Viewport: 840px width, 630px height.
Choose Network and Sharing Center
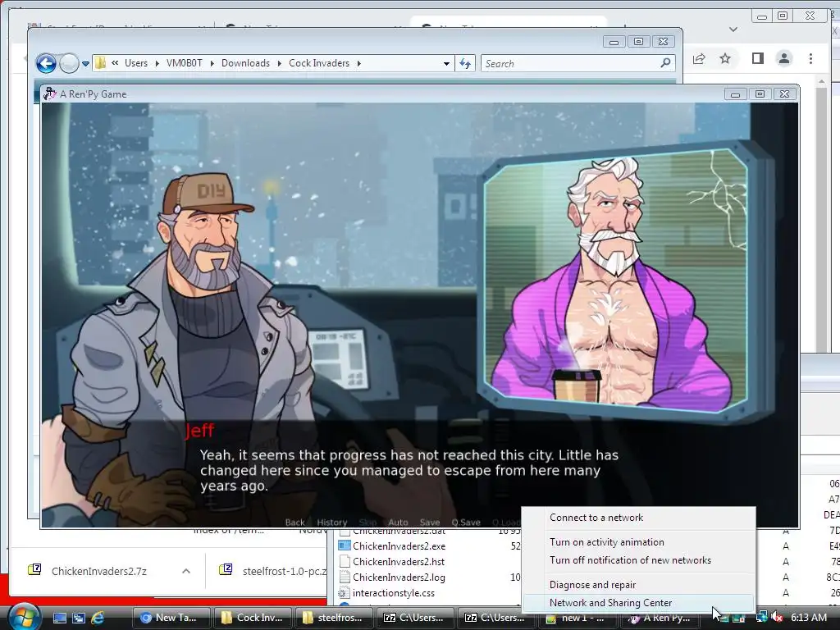pyautogui.click(x=638, y=603)
